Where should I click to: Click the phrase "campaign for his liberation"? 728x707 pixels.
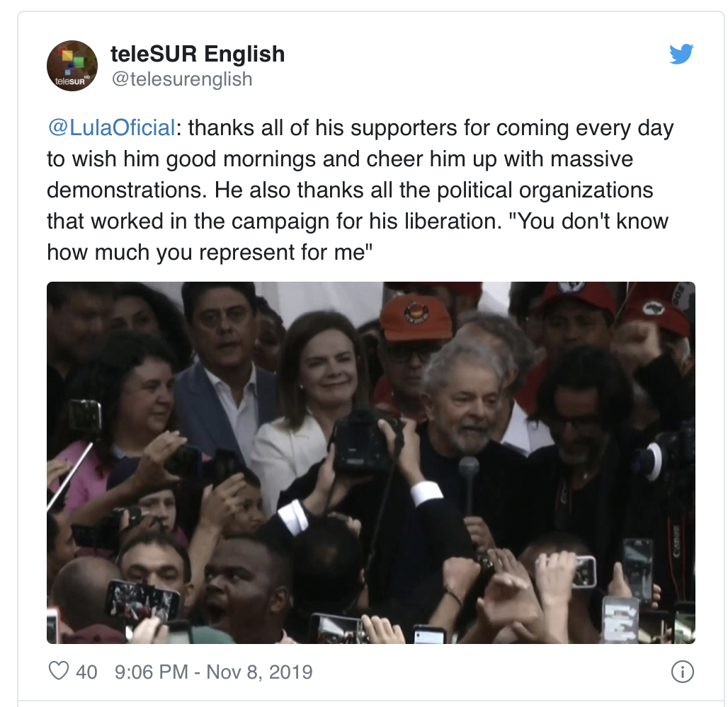(367, 222)
